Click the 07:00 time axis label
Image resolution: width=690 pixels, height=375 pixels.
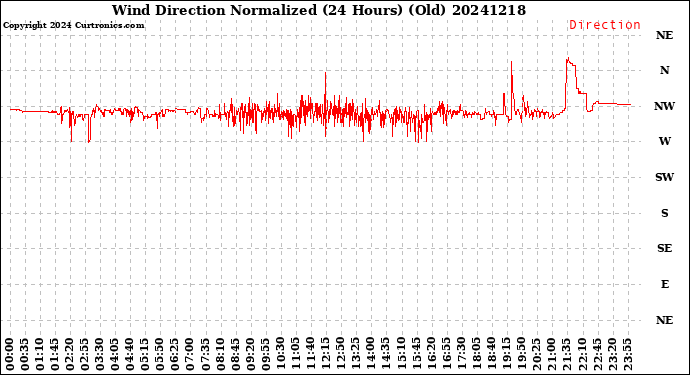[x=190, y=355]
